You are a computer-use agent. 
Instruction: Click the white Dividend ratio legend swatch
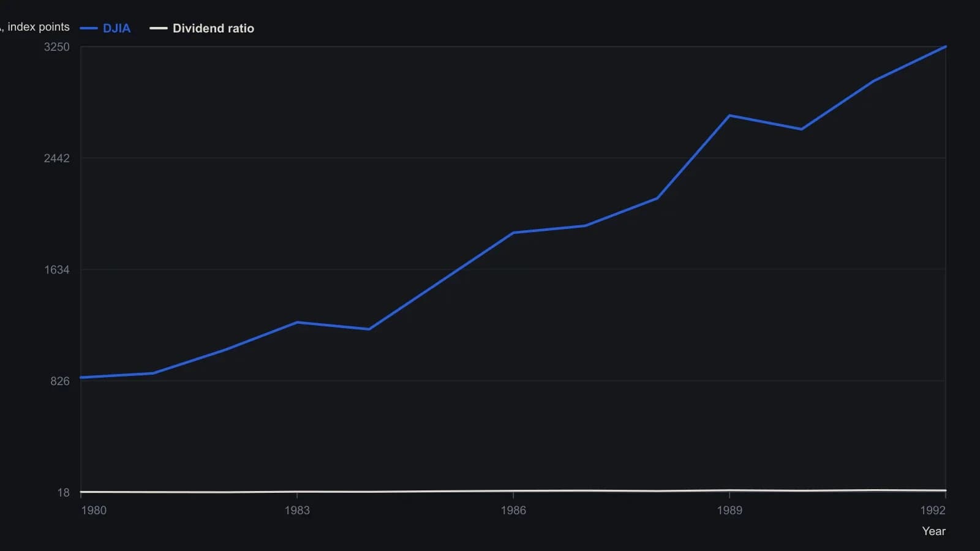tap(159, 28)
